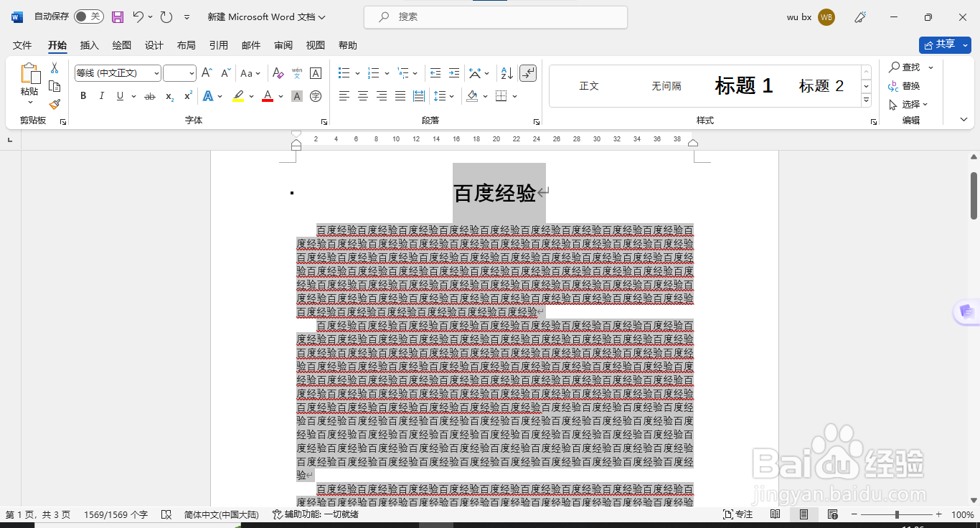Center align the text
This screenshot has height=528, width=980.
[x=363, y=96]
